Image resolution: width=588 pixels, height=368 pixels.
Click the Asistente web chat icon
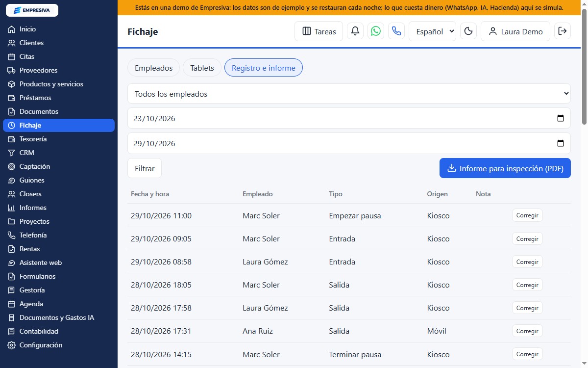click(x=12, y=263)
